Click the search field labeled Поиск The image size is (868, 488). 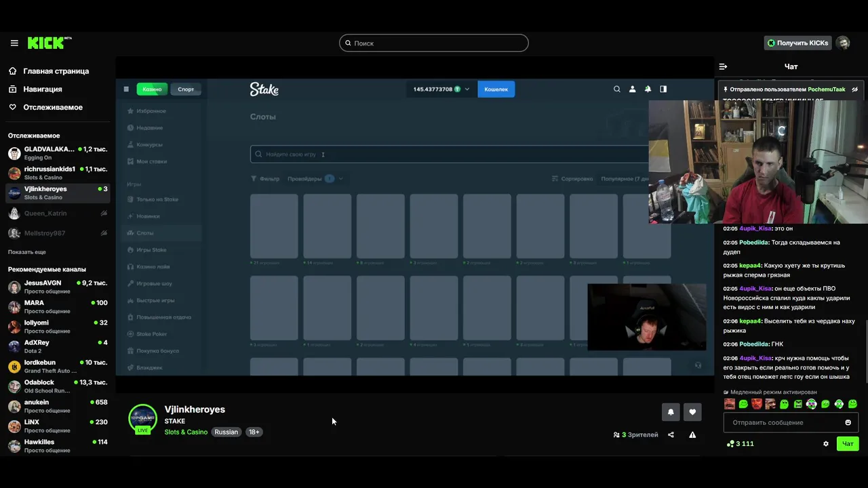[x=434, y=43]
